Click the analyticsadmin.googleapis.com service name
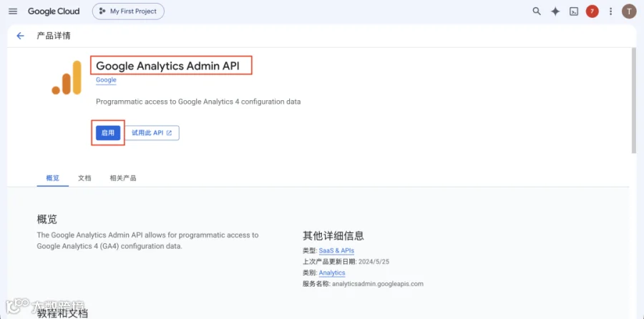 click(x=377, y=284)
